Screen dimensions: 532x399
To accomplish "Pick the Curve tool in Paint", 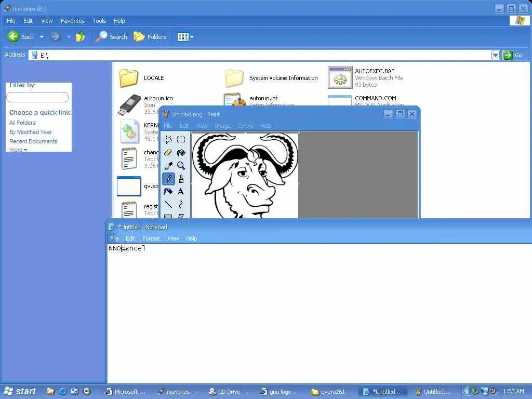I will pyautogui.click(x=181, y=205).
